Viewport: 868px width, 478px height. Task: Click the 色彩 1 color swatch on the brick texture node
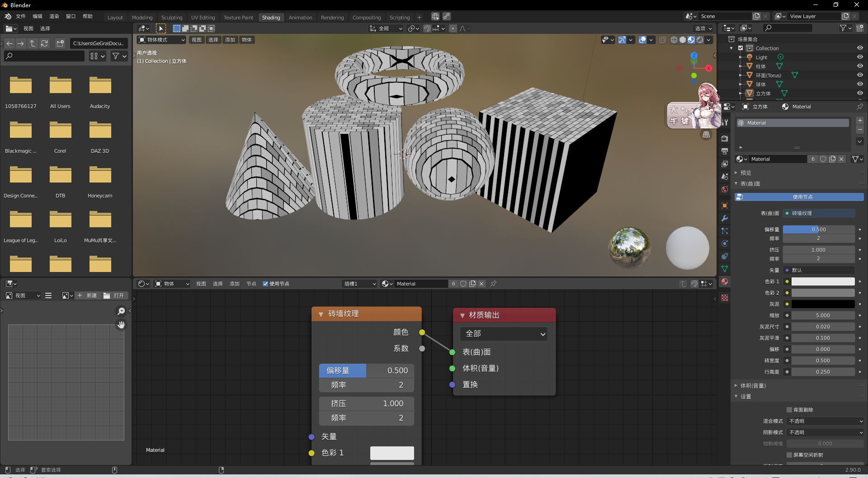coord(392,453)
